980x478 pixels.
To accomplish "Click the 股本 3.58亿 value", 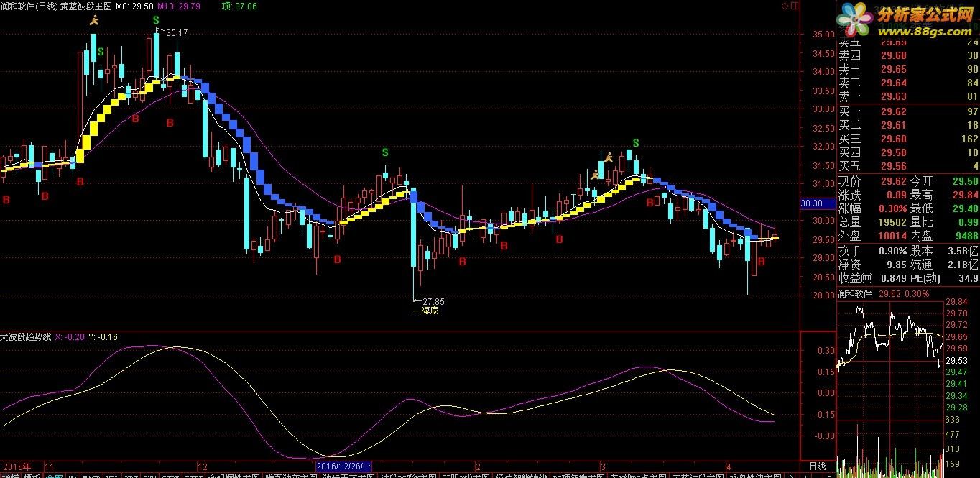I will click(x=963, y=252).
